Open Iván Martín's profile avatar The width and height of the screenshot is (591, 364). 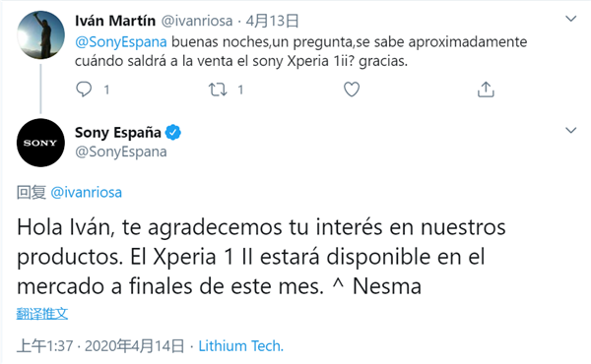tap(40, 35)
